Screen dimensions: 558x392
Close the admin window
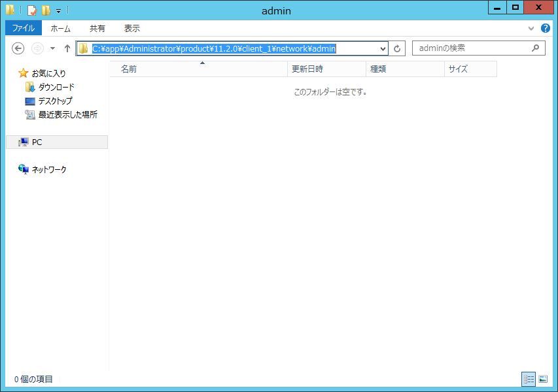point(538,7)
